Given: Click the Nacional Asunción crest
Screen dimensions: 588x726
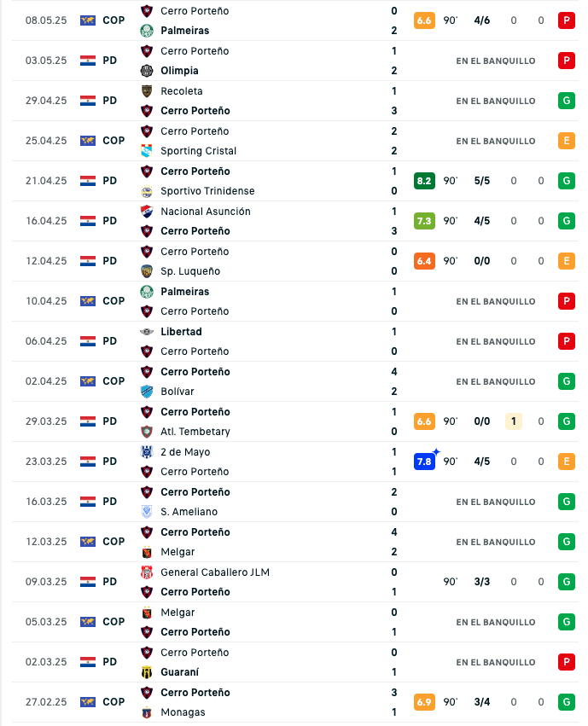Looking at the screenshot, I should 147,212.
